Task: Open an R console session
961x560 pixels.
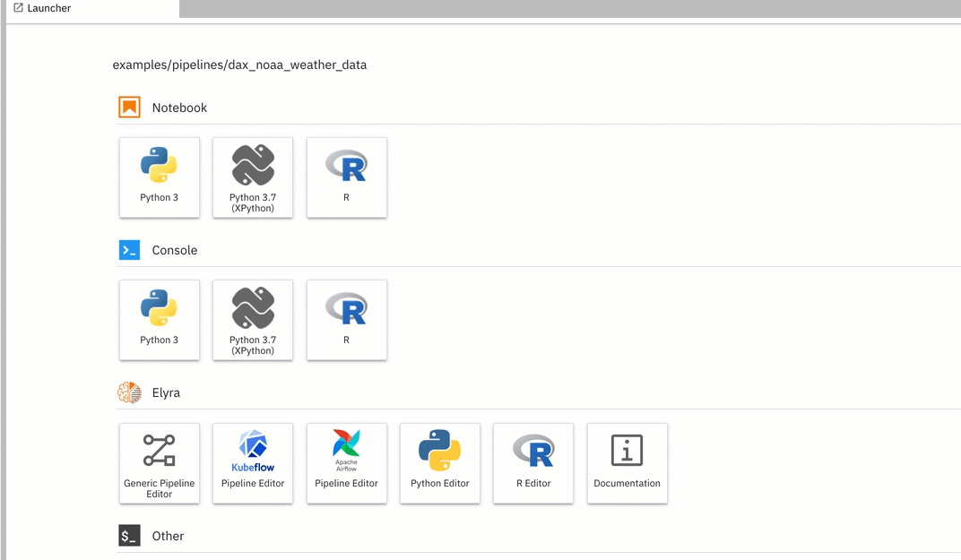Action: click(346, 319)
